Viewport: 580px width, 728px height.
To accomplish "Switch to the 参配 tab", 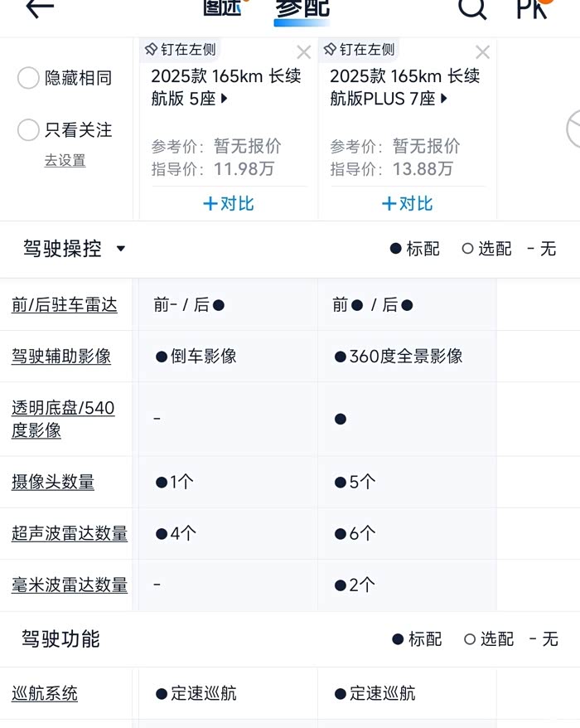I will pyautogui.click(x=302, y=8).
